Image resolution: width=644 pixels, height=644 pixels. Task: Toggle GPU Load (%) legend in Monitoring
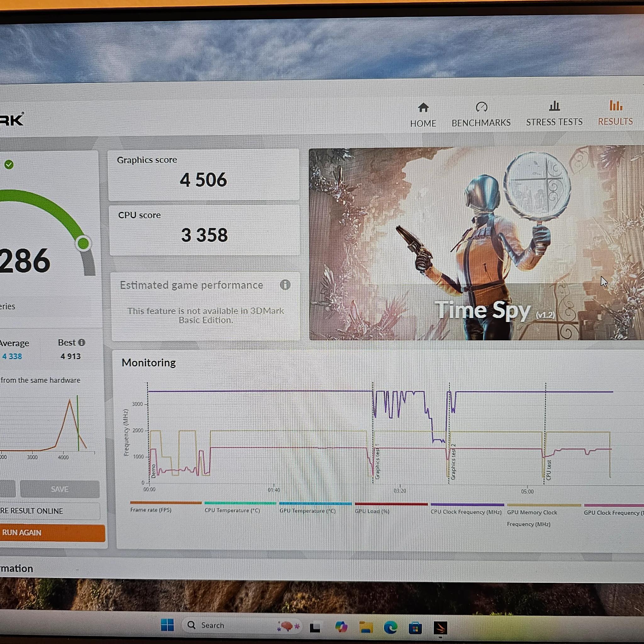(391, 509)
